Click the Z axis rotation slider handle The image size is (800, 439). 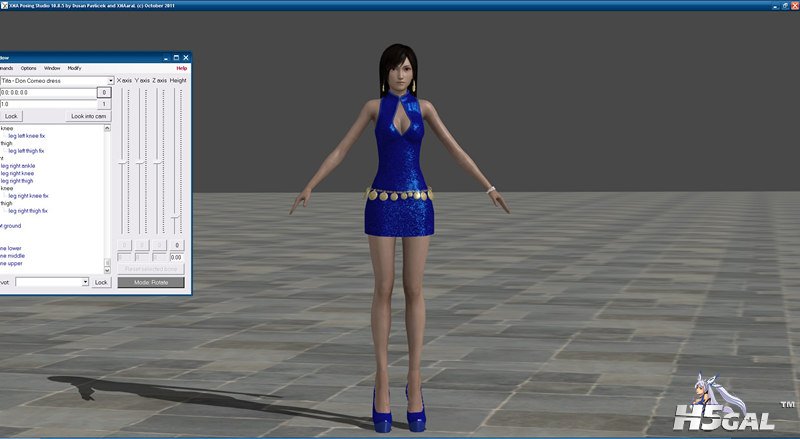(157, 163)
